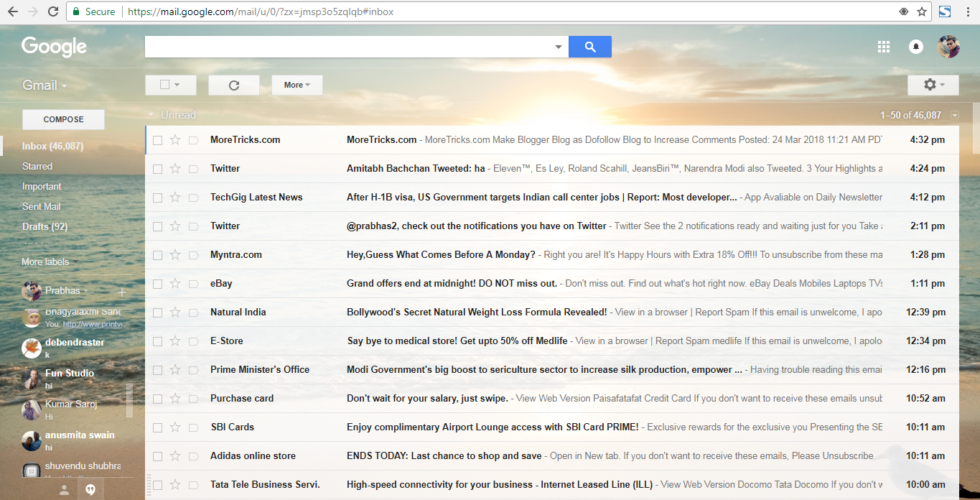Screen dimensions: 980x500
Task: Mark E-Store email as important
Action: tap(193, 341)
